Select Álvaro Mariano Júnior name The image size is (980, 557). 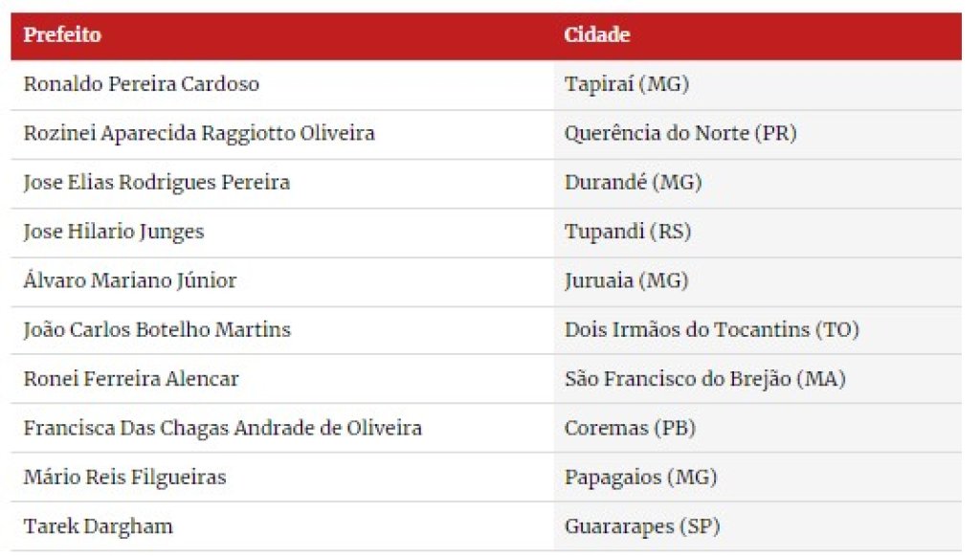(130, 280)
